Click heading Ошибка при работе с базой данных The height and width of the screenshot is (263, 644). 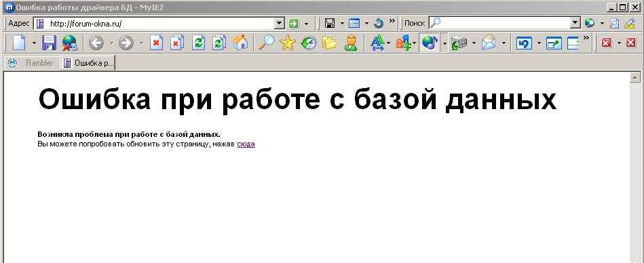297,99
